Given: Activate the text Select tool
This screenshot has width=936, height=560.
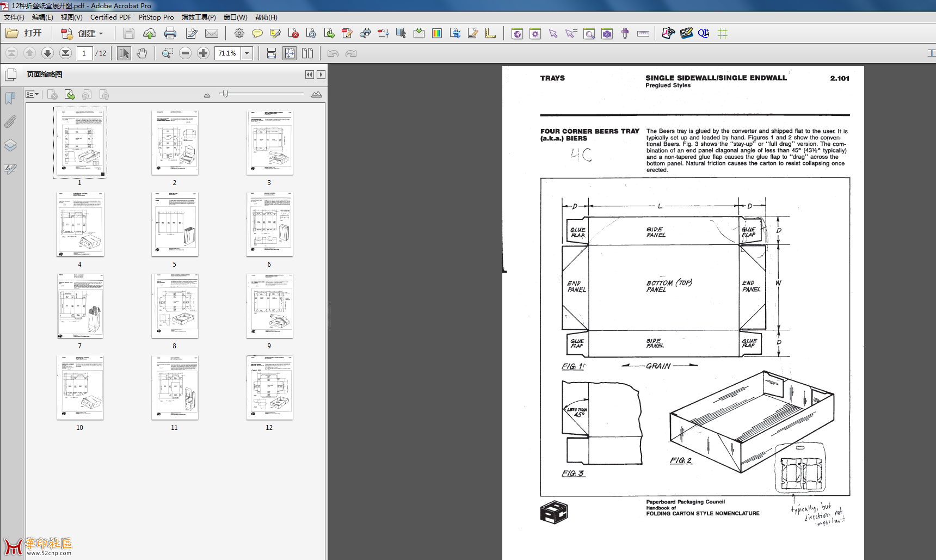Looking at the screenshot, I should 124,53.
